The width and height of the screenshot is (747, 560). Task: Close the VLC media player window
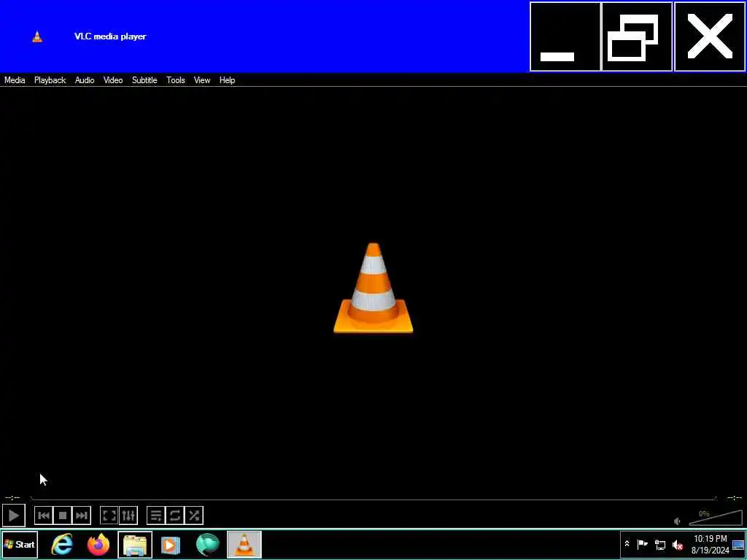pyautogui.click(x=710, y=36)
